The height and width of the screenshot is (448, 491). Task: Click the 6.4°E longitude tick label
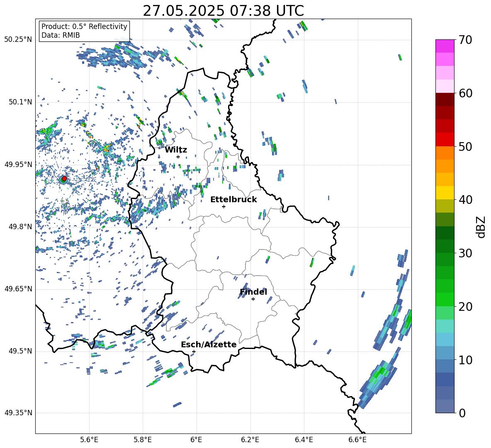(304, 440)
